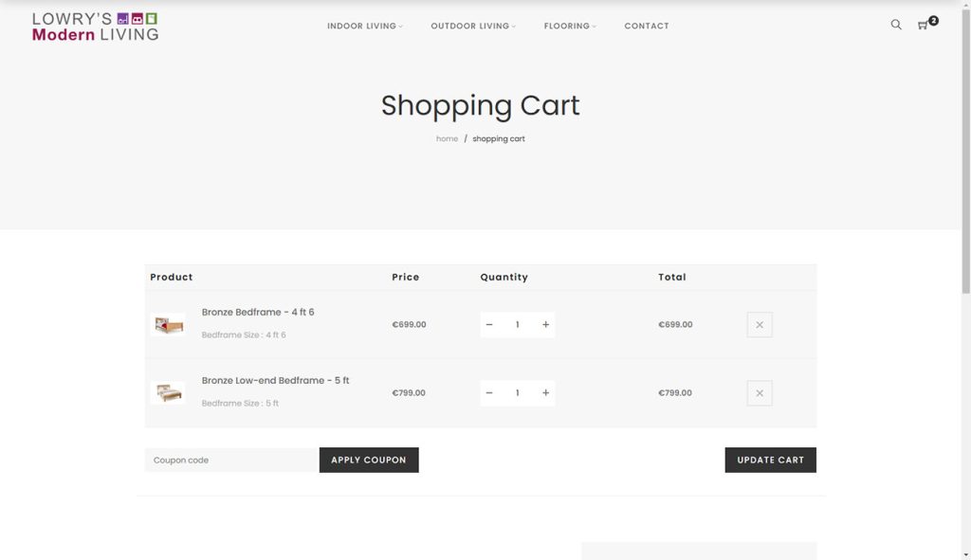This screenshot has width=971, height=560.
Task: Click the Apply Coupon button
Action: 369,460
